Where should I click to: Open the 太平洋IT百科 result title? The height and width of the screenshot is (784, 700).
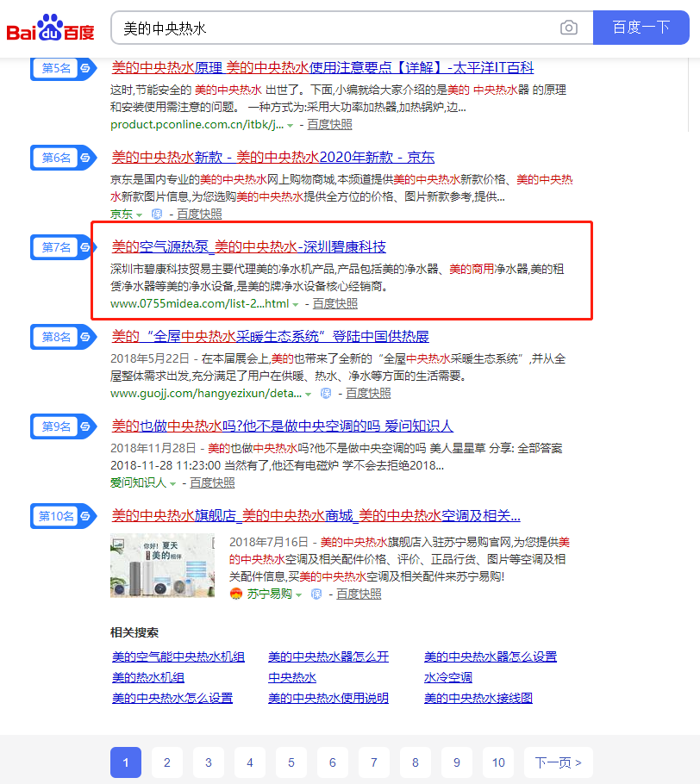pyautogui.click(x=322, y=67)
